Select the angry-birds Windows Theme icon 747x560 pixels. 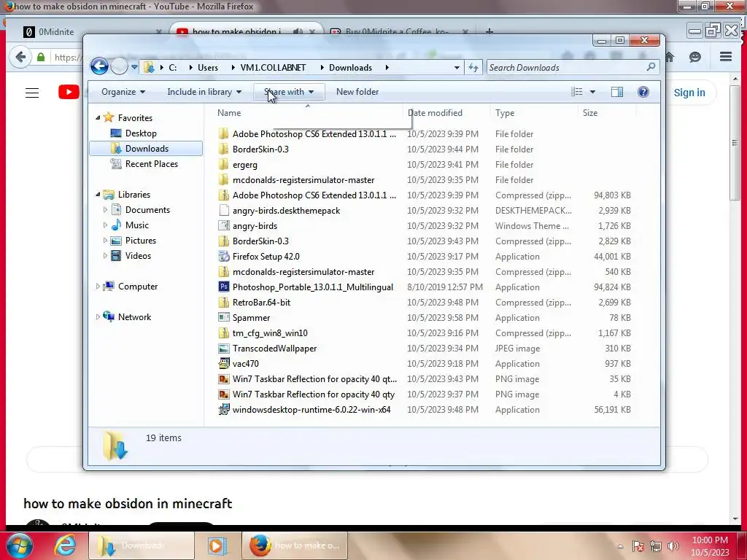223,226
